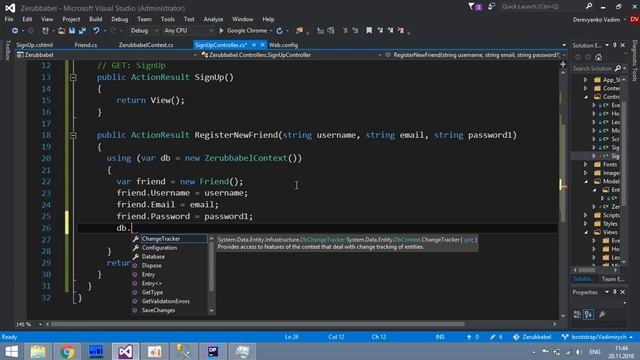Viewport: 640px width, 360px height.
Task: Switch to the Team Explorer panel tab
Action: pos(613,279)
